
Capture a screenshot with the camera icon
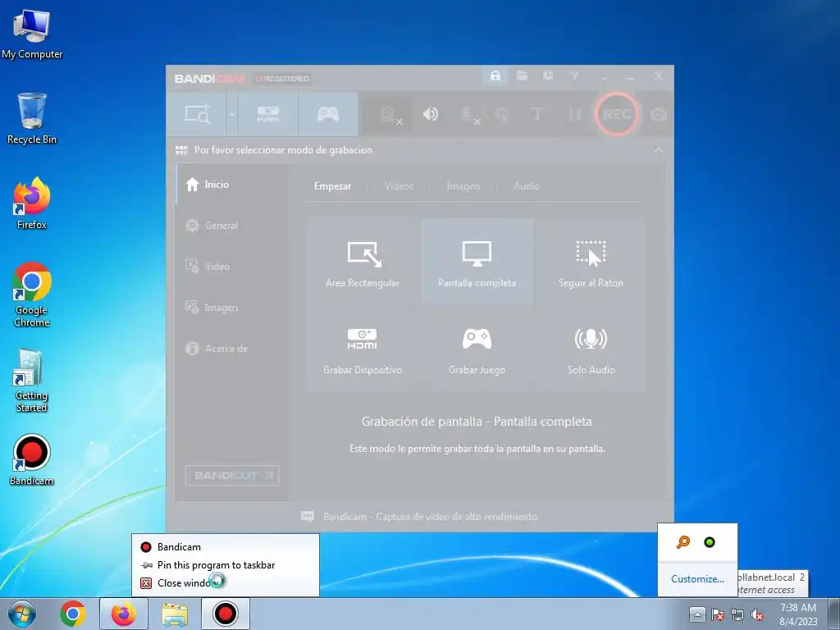tap(659, 114)
